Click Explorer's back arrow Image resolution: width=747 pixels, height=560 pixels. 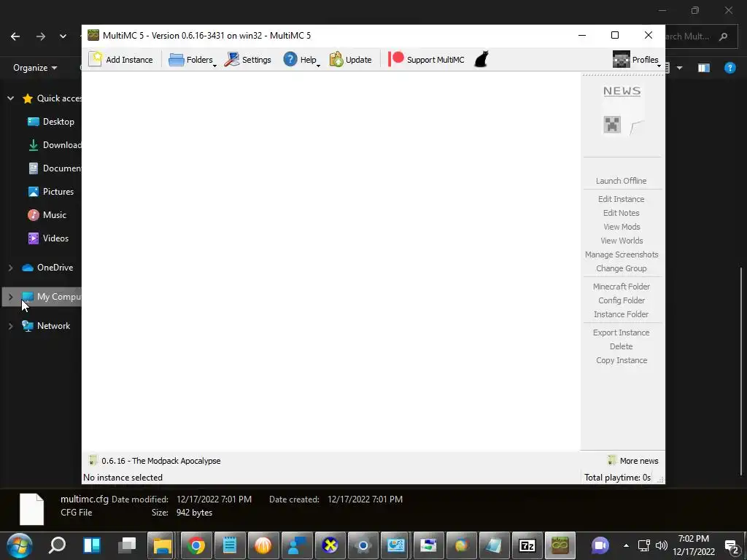(x=15, y=36)
